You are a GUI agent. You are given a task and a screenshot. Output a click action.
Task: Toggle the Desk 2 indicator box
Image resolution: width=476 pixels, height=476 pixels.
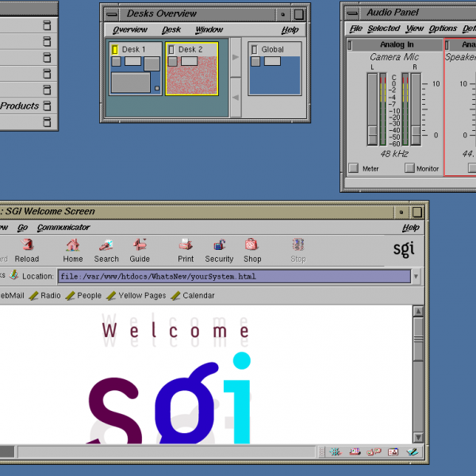[x=171, y=49]
